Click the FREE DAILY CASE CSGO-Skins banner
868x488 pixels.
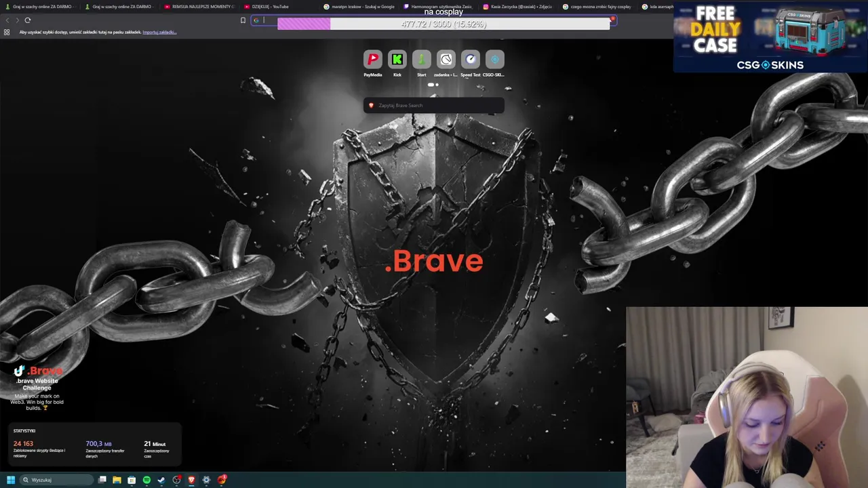pos(770,37)
